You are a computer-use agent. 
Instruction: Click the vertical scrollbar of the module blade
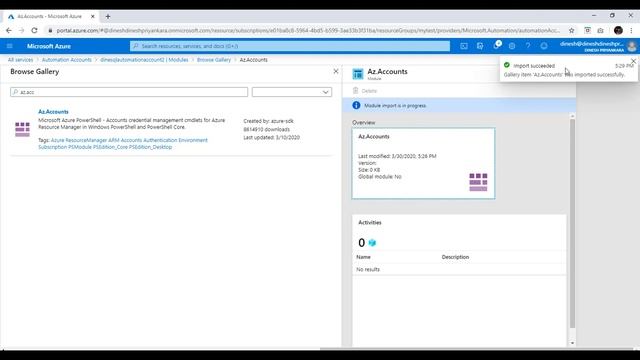pyautogui.click(x=572, y=224)
